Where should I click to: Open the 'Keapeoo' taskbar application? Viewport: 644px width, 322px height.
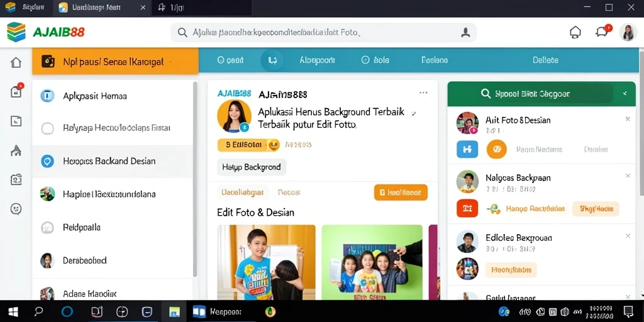[218, 312]
